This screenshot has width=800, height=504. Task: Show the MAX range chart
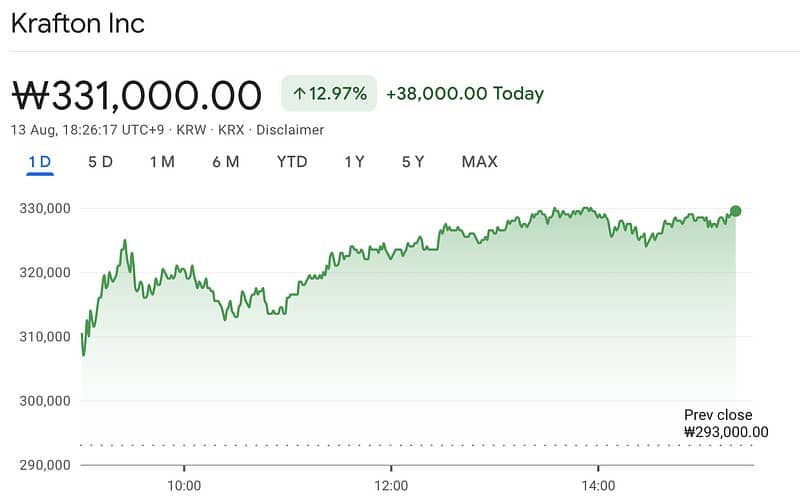click(480, 162)
